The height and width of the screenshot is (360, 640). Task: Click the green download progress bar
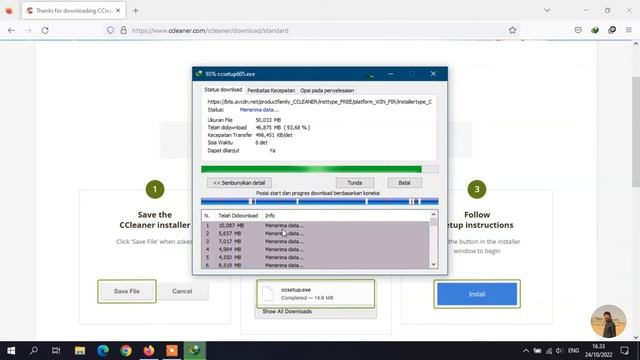(320, 169)
